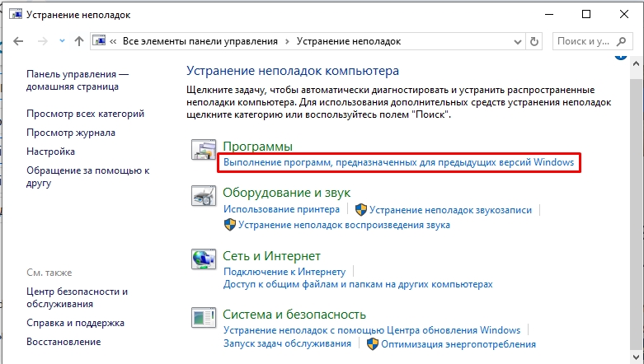
Task: Open the recent locations dropdown chevron
Action: pyautogui.click(x=62, y=41)
